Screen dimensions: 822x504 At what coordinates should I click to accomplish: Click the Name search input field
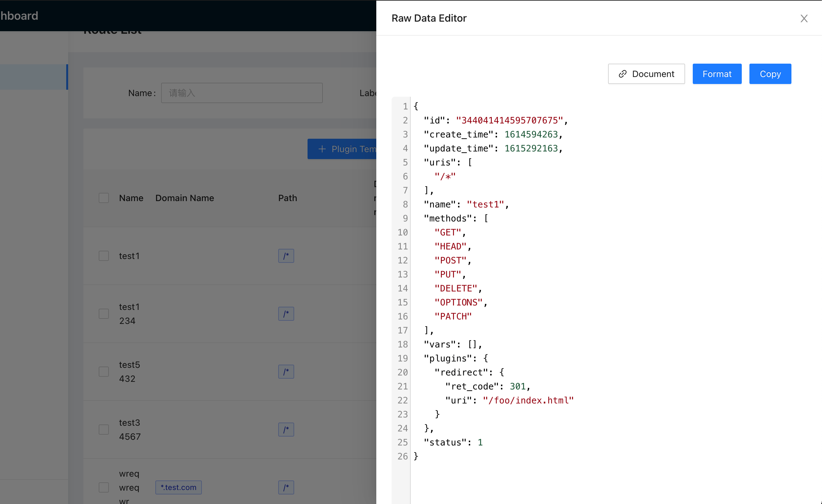(x=242, y=93)
